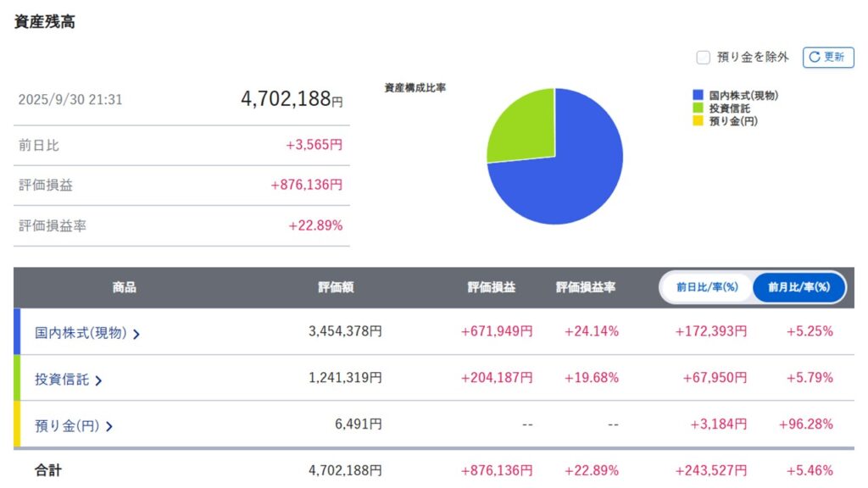868x488 pixels.
Task: Click the 商品 column header
Action: 124,287
